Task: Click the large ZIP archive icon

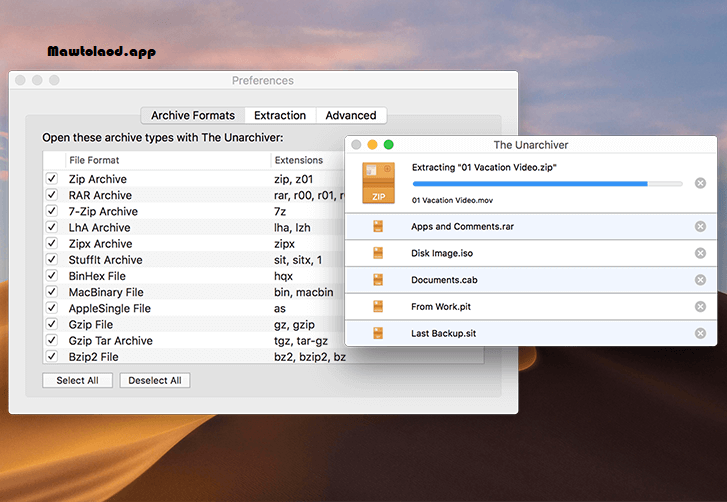Action: [378, 183]
